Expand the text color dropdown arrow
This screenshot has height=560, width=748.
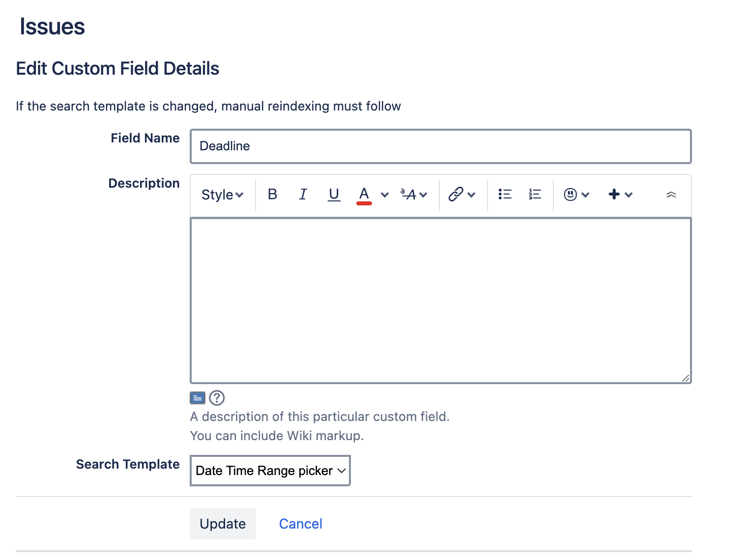[x=384, y=195]
